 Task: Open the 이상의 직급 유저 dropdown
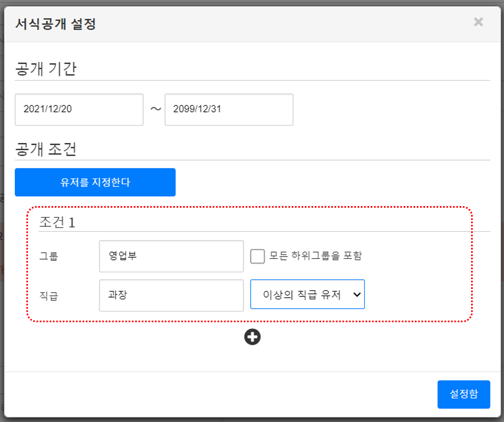306,295
